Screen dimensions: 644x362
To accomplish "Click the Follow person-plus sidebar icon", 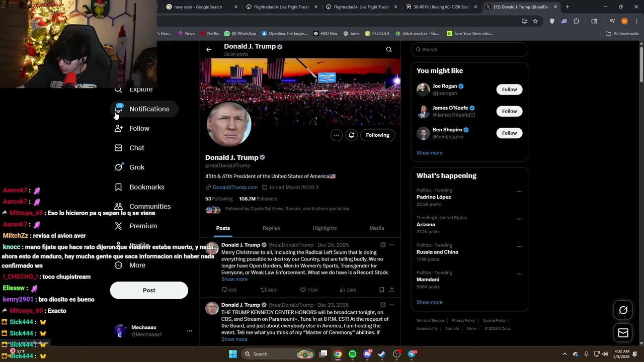I will pyautogui.click(x=118, y=128).
